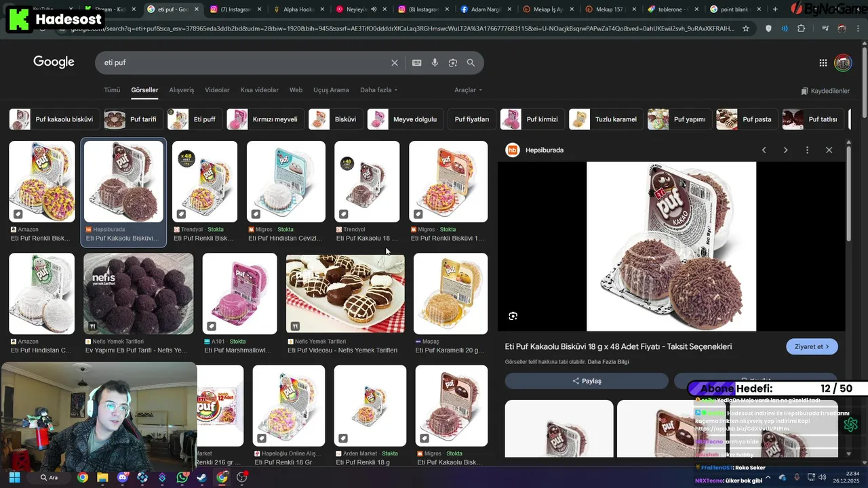The height and width of the screenshot is (488, 868).
Task: Search inside the previewed image with Lens
Action: pos(513,316)
